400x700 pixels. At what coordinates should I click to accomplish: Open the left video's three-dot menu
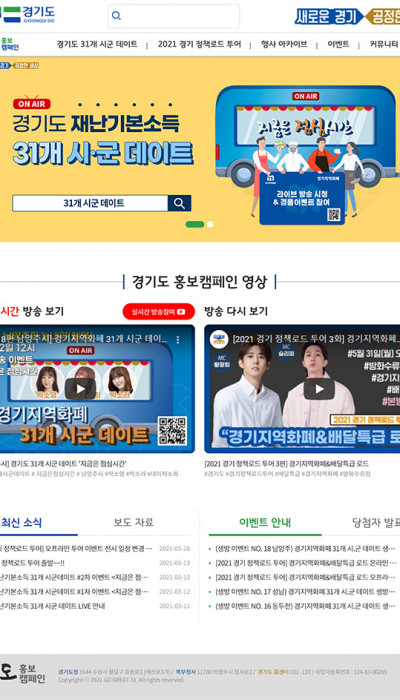pos(178,340)
